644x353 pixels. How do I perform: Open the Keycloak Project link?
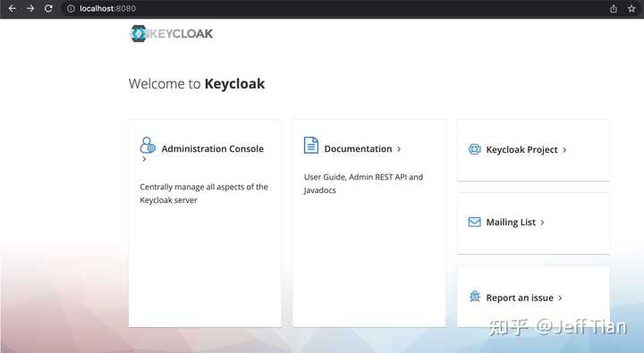click(x=521, y=150)
